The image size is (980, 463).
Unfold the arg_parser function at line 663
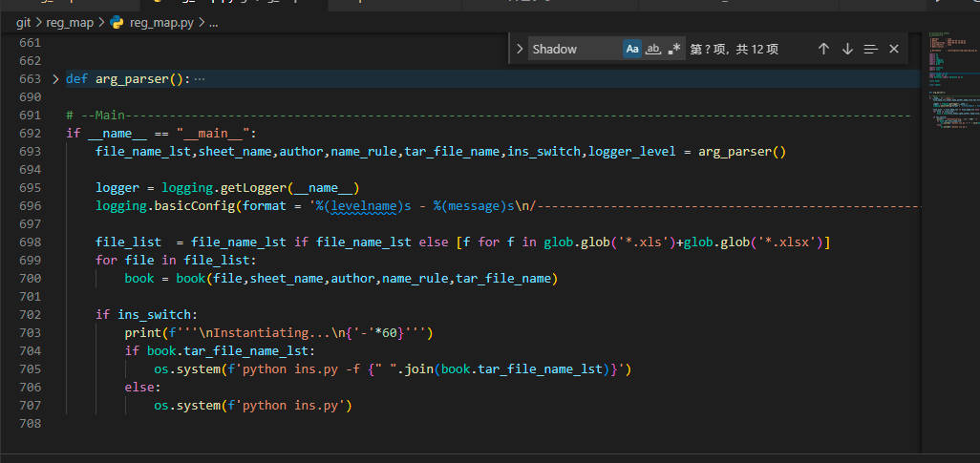(55, 79)
